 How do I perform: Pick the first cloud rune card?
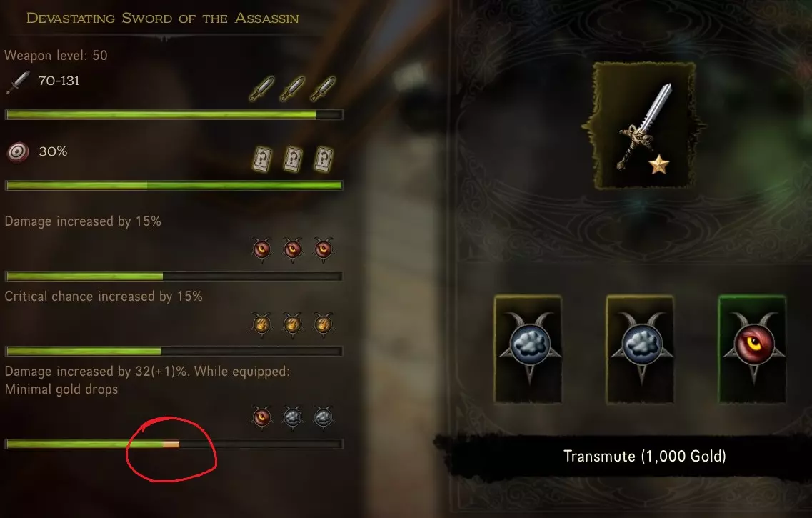(528, 349)
